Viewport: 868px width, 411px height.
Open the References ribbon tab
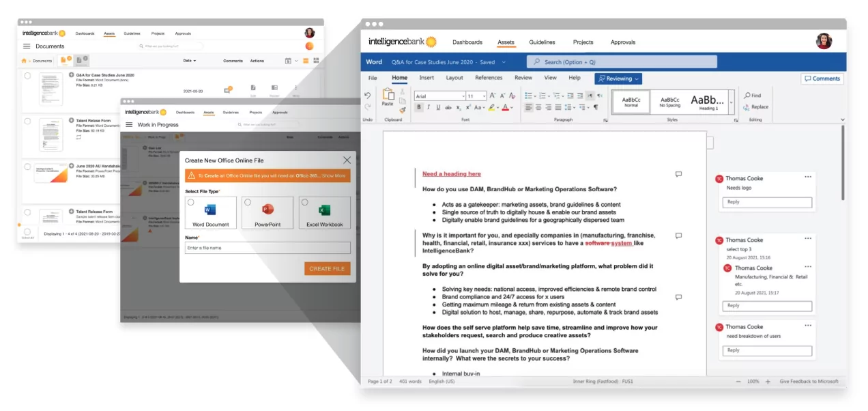pos(489,78)
